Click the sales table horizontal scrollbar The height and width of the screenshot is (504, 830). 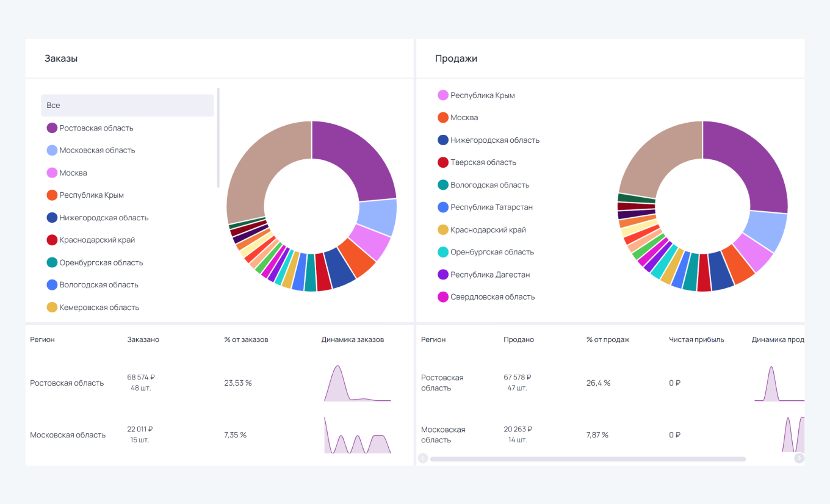pyautogui.click(x=587, y=459)
